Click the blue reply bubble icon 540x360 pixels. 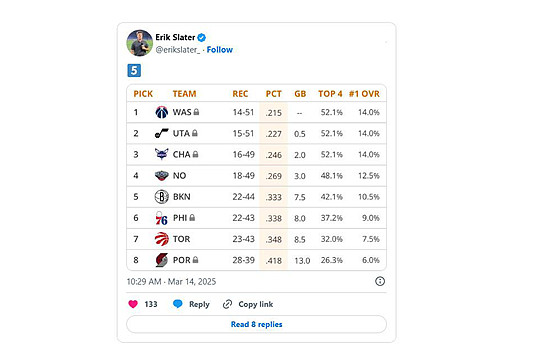click(x=178, y=304)
